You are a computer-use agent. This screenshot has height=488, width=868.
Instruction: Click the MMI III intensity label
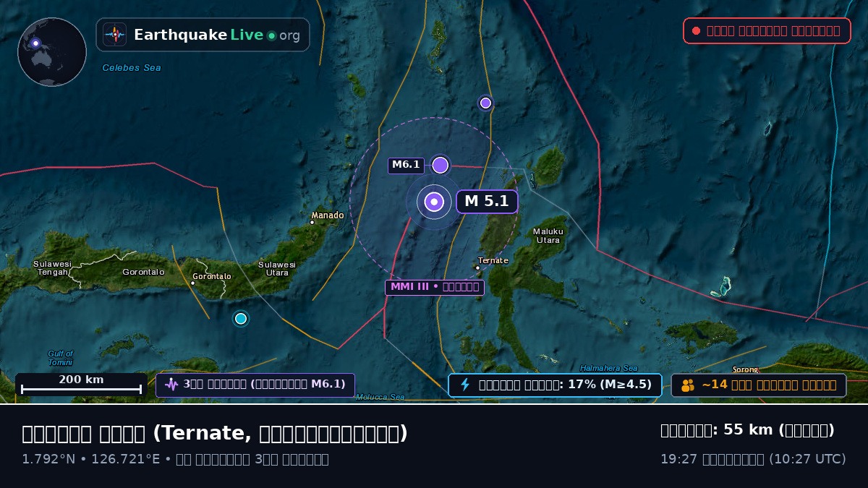(x=434, y=287)
